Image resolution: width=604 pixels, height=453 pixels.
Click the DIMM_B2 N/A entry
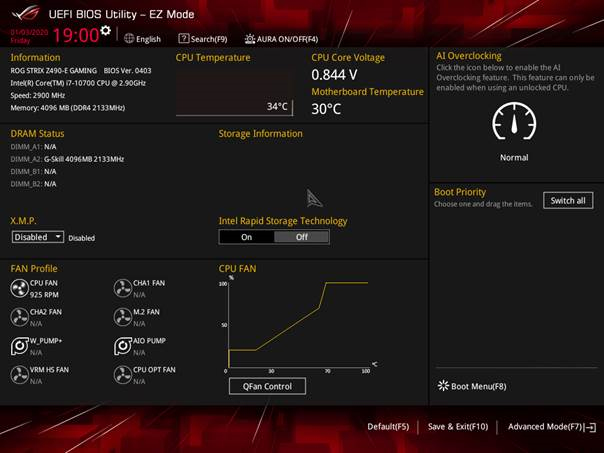[33, 184]
